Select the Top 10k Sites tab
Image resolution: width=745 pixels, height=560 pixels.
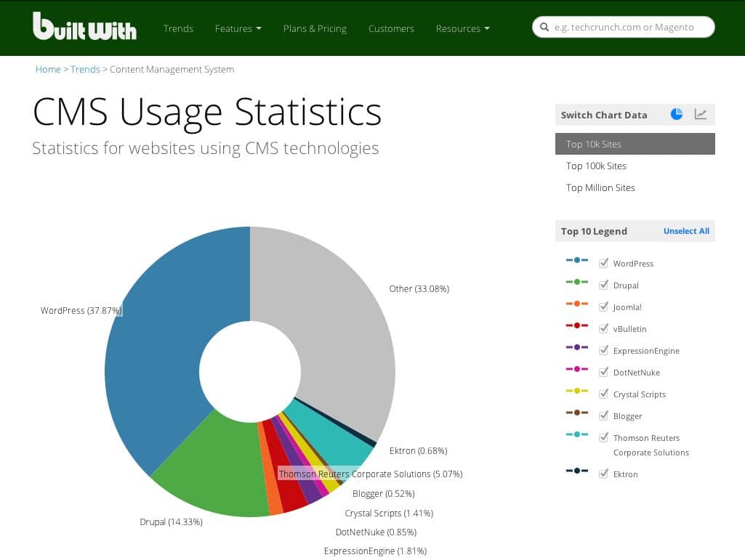(x=635, y=144)
